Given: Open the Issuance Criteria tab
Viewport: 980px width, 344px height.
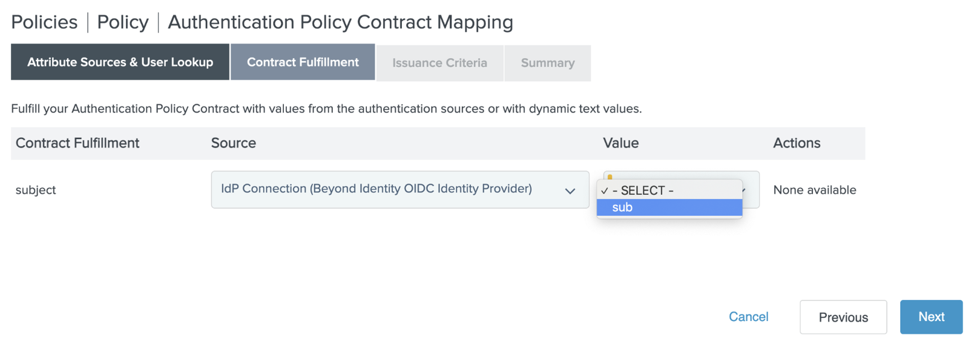Looking at the screenshot, I should pyautogui.click(x=439, y=63).
